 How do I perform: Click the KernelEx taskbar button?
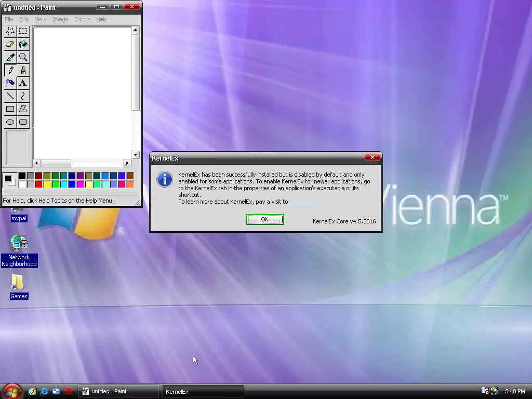[203, 392]
